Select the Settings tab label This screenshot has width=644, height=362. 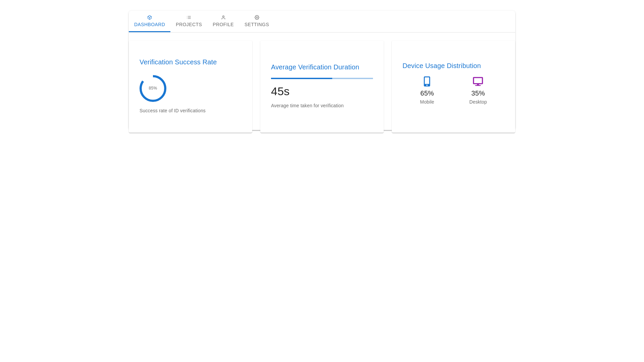[257, 24]
